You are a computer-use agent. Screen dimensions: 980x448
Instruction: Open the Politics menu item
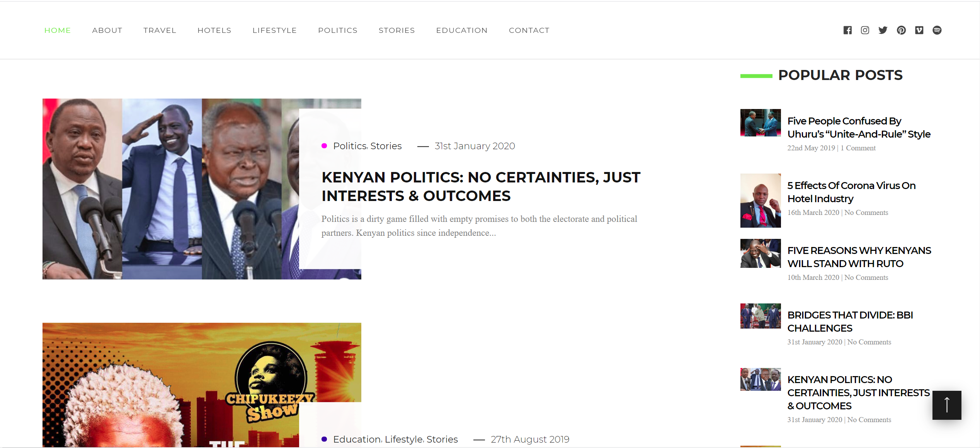click(x=338, y=30)
